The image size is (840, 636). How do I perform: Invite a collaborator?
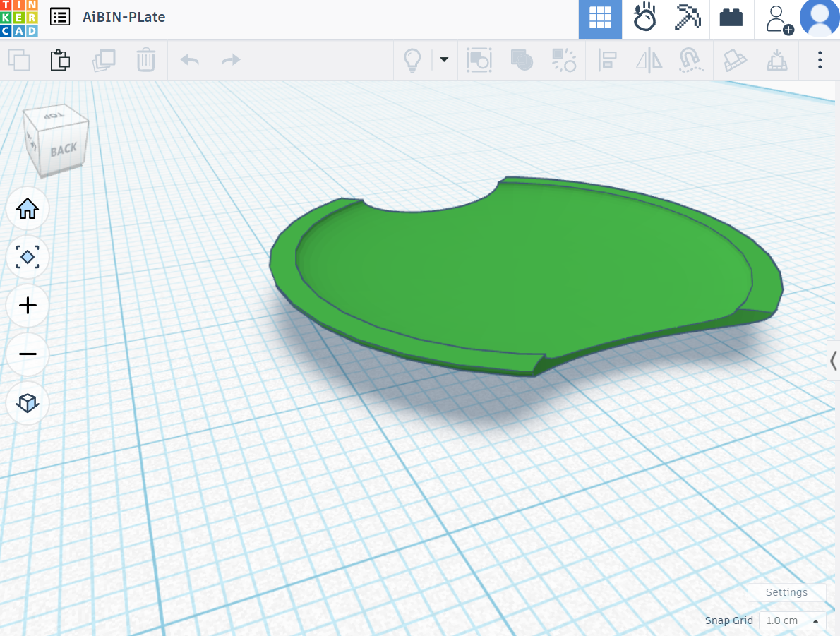pyautogui.click(x=778, y=20)
